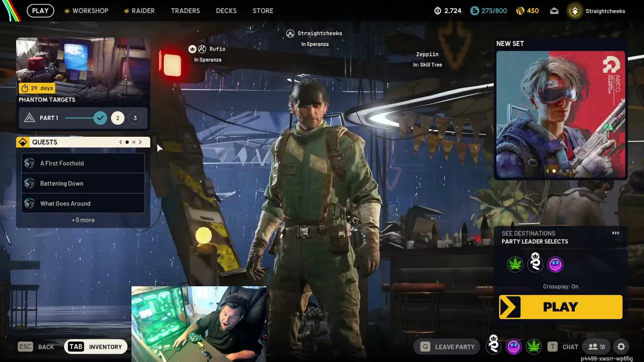This screenshot has height=362, width=644.
Task: Go to previous Quests page arrow
Action: click(x=121, y=142)
